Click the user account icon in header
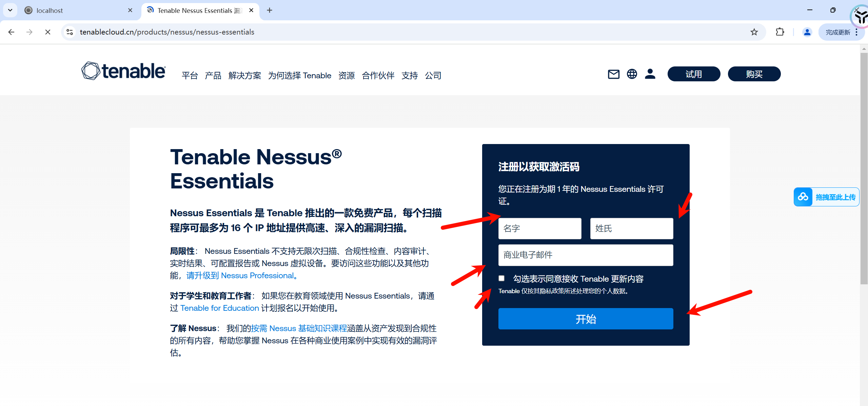The image size is (868, 406). tap(650, 74)
